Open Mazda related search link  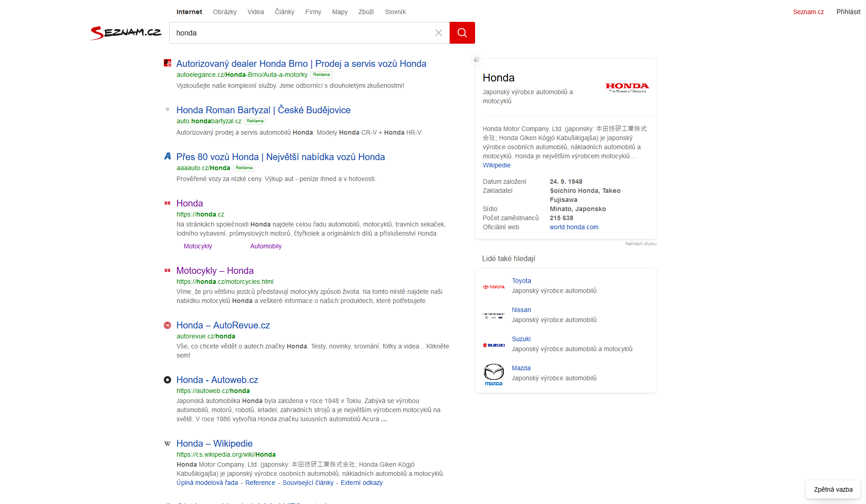[521, 368]
